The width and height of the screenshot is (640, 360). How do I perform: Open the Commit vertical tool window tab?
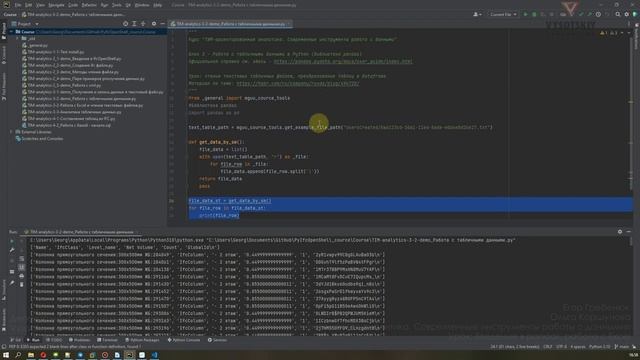[4, 55]
